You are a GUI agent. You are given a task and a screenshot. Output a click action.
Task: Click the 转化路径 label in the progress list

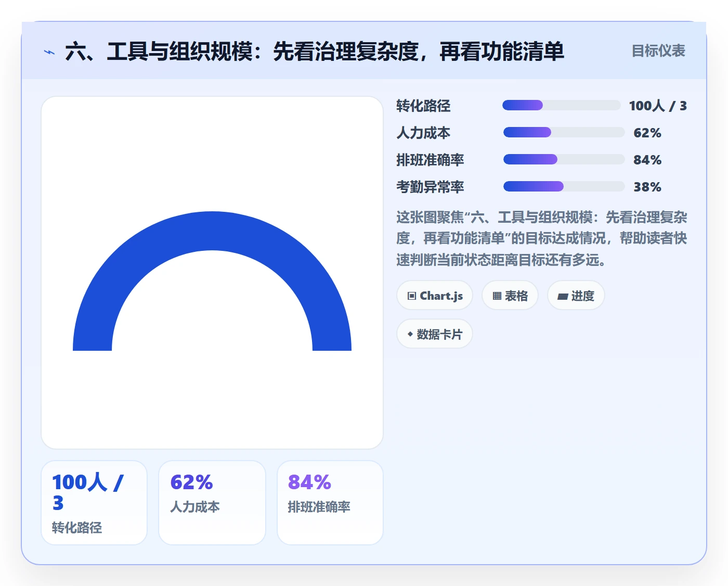pyautogui.click(x=423, y=106)
